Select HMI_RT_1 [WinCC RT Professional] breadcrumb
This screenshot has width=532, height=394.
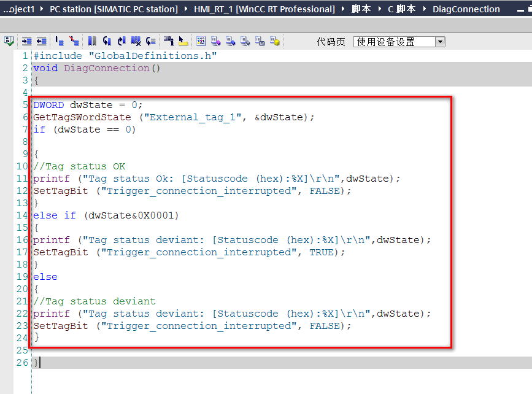pos(264,9)
